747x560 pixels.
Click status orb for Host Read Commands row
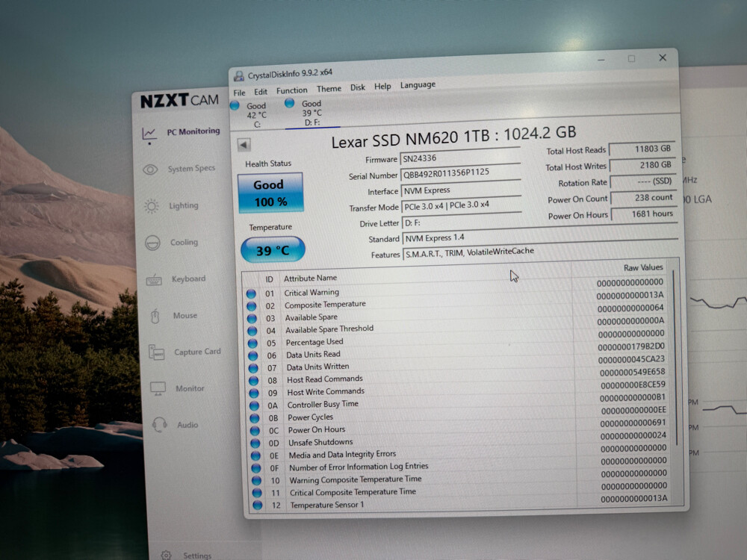pyautogui.click(x=253, y=381)
